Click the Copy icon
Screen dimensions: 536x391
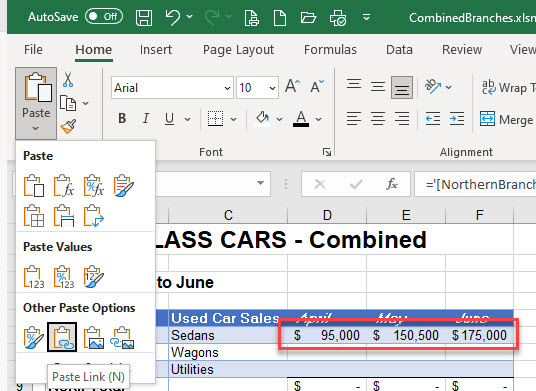click(x=68, y=103)
